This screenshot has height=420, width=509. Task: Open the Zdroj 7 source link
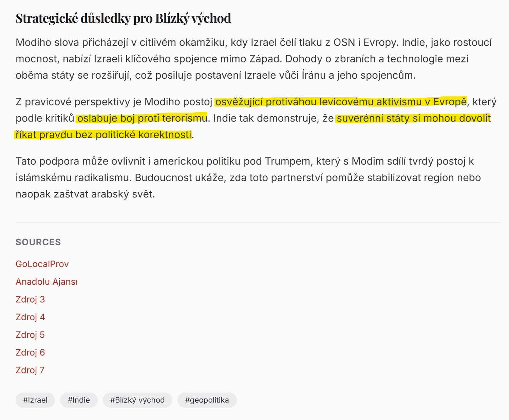(x=30, y=370)
